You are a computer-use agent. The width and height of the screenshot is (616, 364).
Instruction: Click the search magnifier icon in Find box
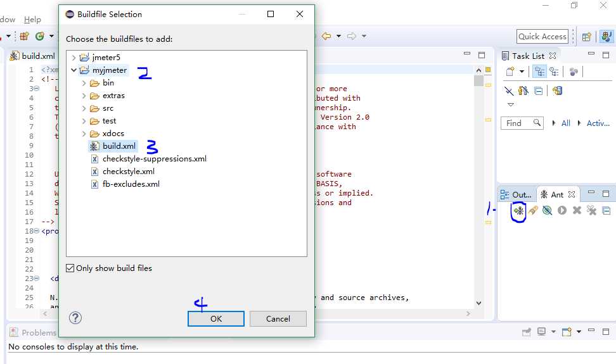pos(537,123)
